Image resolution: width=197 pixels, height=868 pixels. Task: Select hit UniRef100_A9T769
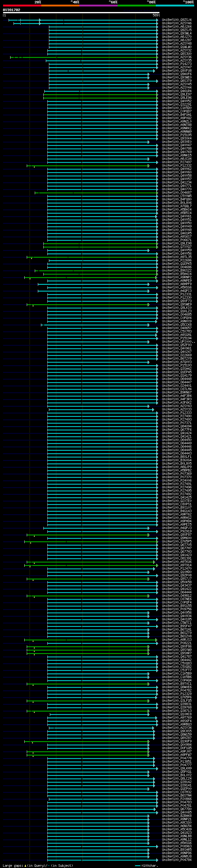click(x=177, y=718)
